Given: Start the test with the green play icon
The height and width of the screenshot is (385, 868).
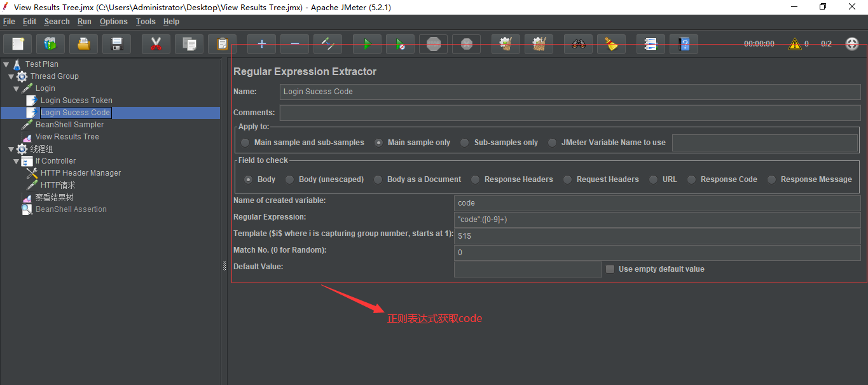Looking at the screenshot, I should 367,44.
